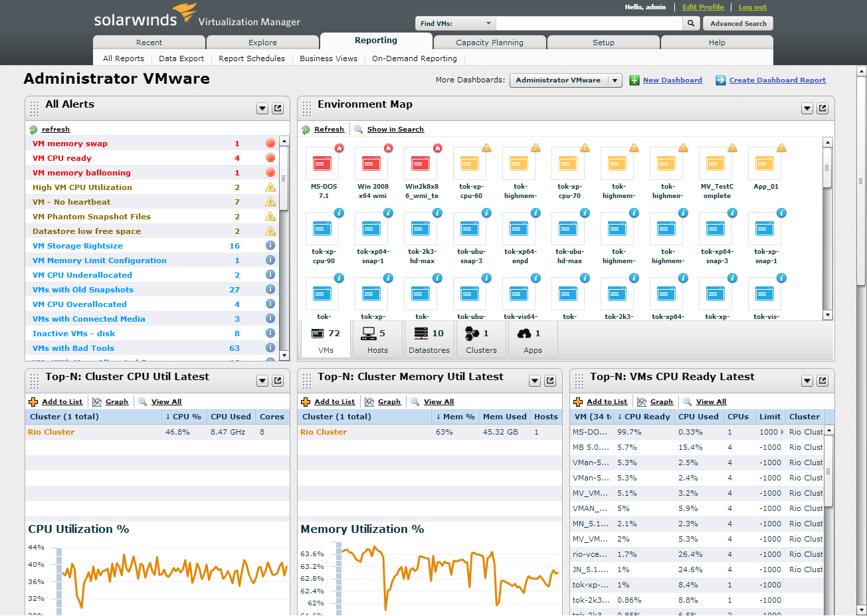Expand VMs CPU Ready panel menu
867x616 pixels.
(807, 381)
